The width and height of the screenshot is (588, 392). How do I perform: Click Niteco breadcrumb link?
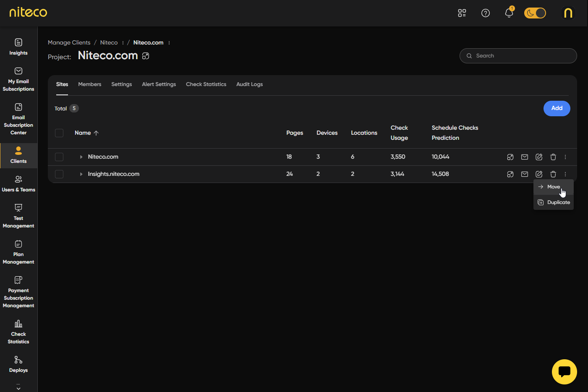(x=109, y=42)
